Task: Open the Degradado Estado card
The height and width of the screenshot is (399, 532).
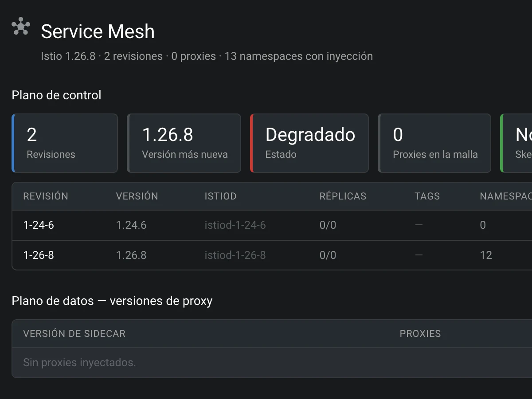Action: [x=309, y=143]
